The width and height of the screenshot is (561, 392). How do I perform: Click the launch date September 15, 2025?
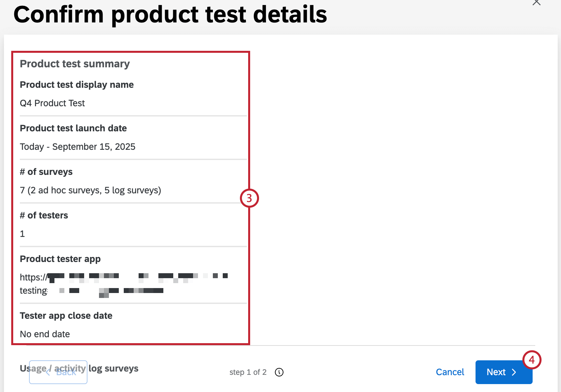pyautogui.click(x=78, y=147)
